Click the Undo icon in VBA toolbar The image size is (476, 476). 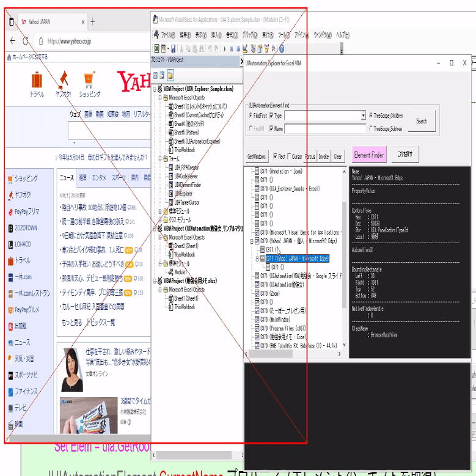point(210,48)
